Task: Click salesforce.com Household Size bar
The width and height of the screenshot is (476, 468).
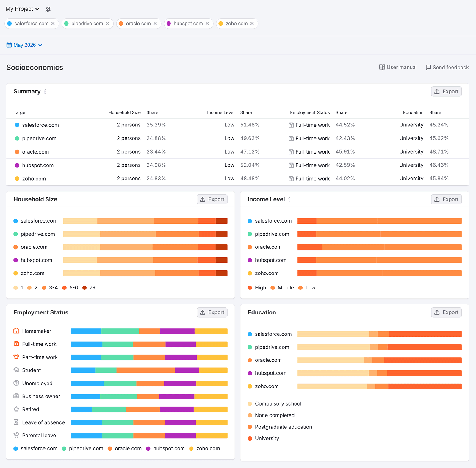Action: [x=145, y=221]
